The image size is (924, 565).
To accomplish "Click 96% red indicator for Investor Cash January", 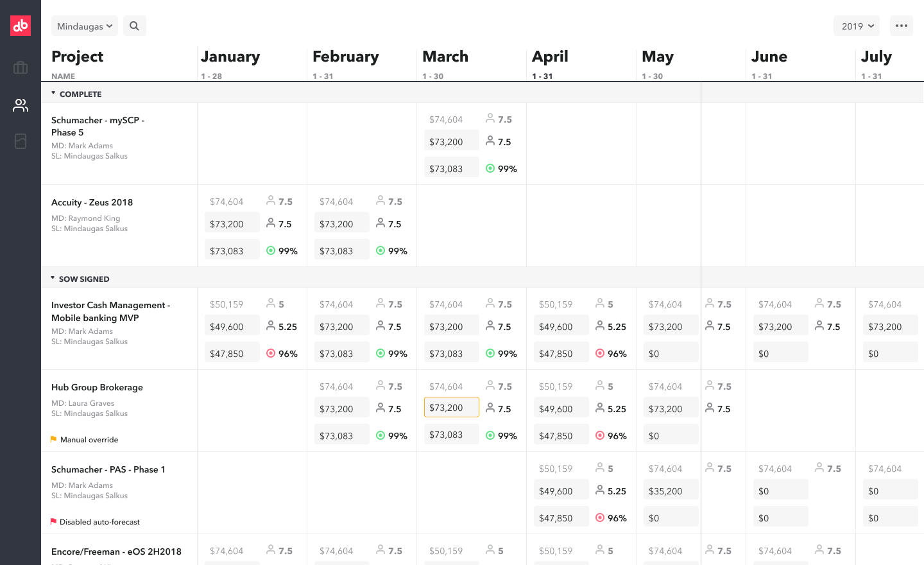I will point(271,354).
